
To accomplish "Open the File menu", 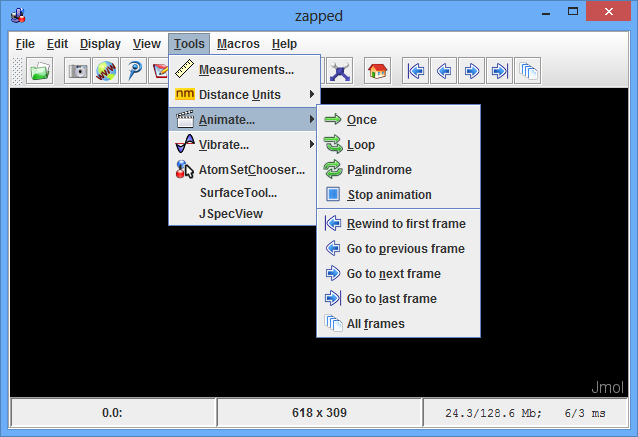I will coord(25,44).
